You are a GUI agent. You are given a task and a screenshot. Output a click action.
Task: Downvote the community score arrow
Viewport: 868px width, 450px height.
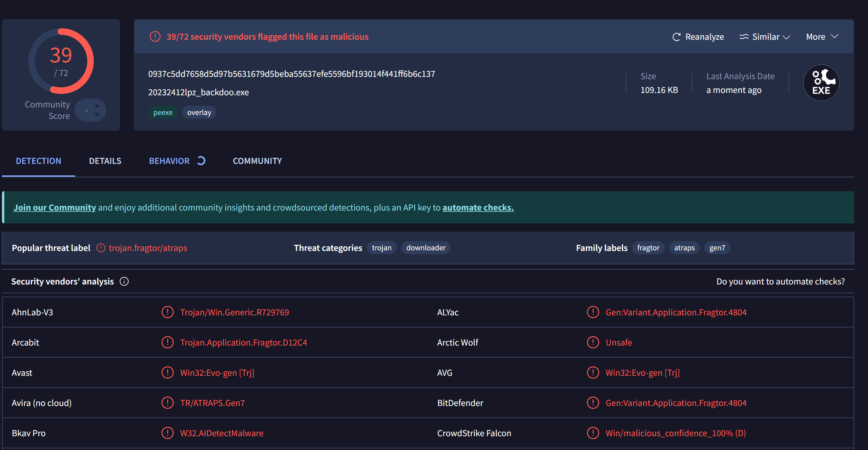(x=97, y=115)
